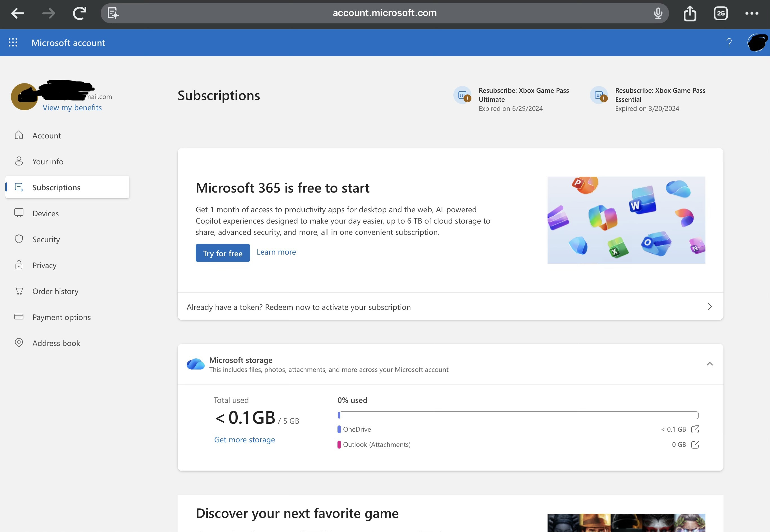
Task: Open the tab switcher showing 25 tabs
Action: click(x=721, y=13)
